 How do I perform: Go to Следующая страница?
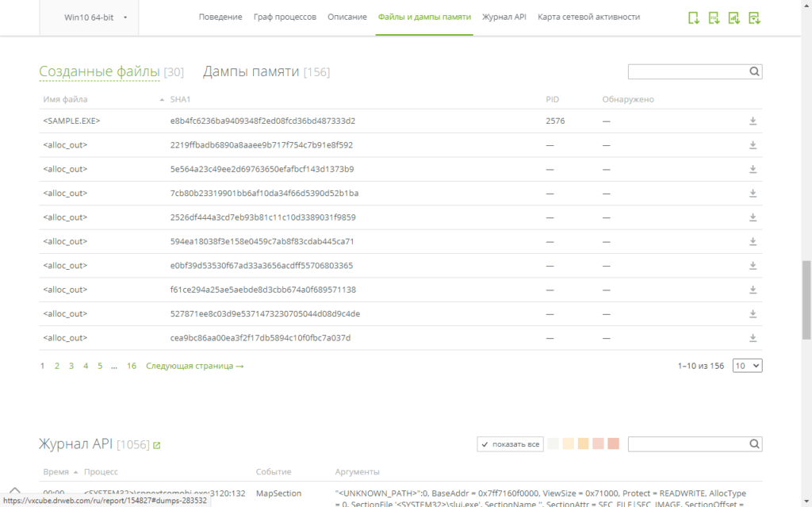click(194, 366)
